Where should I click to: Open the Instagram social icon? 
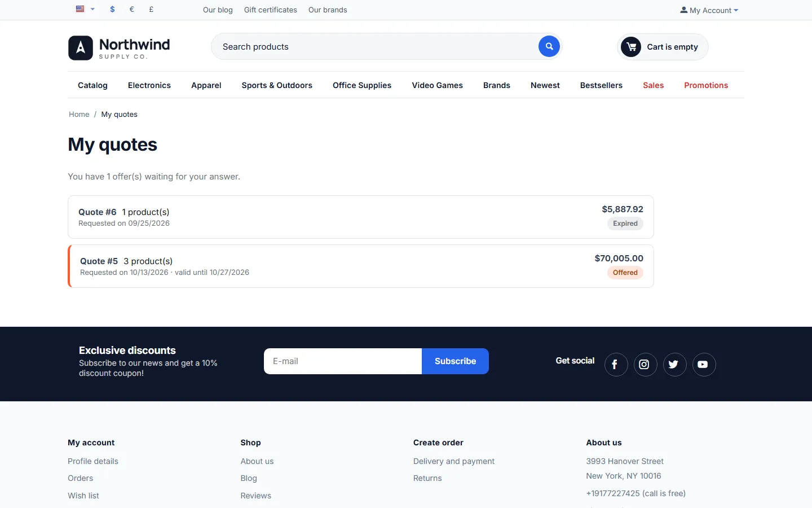pos(645,365)
